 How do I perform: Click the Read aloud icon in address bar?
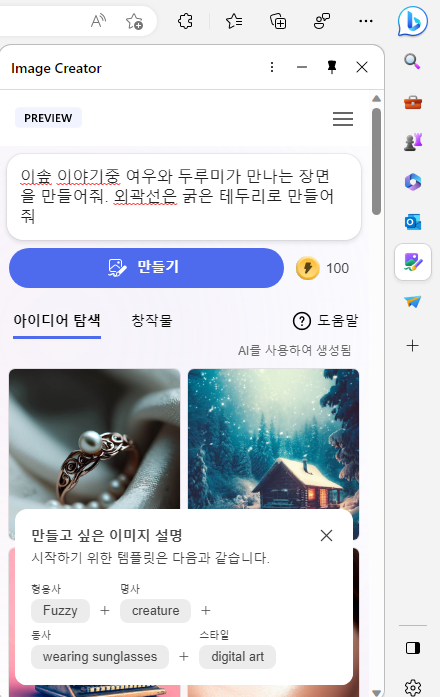[98, 20]
